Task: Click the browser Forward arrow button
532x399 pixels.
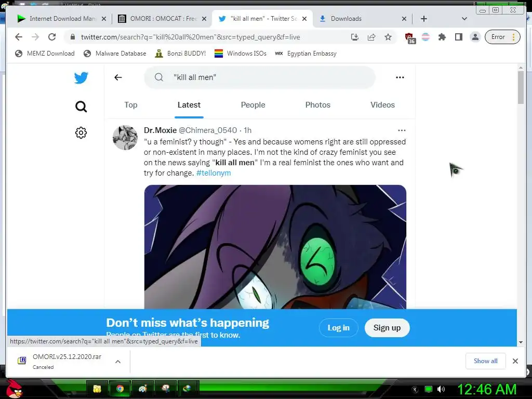Action: click(35, 37)
